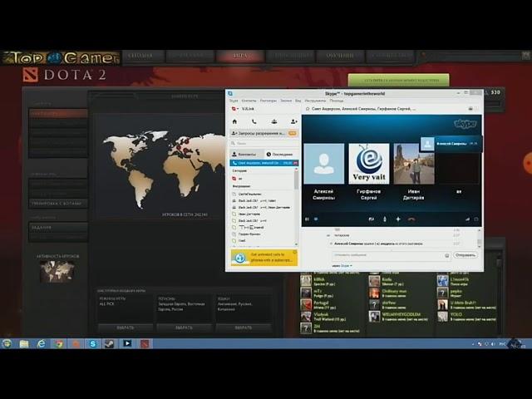Open the Инструменты menu in Skype

[x=315, y=101]
